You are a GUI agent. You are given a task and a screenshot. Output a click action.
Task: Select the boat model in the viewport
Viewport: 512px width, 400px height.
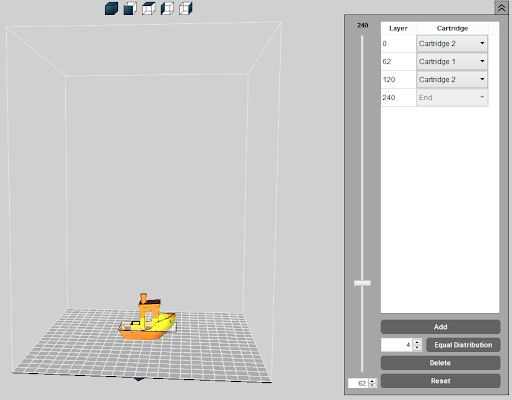147,318
